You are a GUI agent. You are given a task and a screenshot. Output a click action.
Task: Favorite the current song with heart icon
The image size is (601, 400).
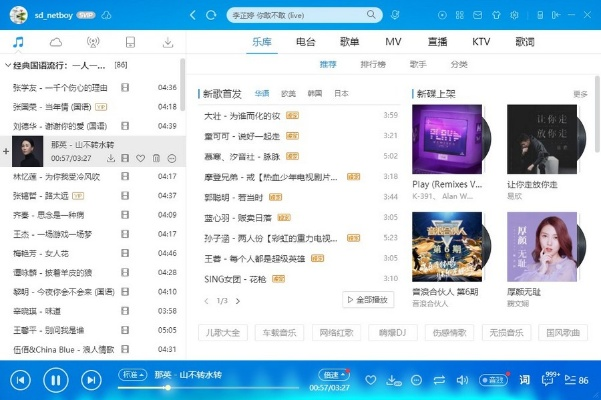click(370, 380)
